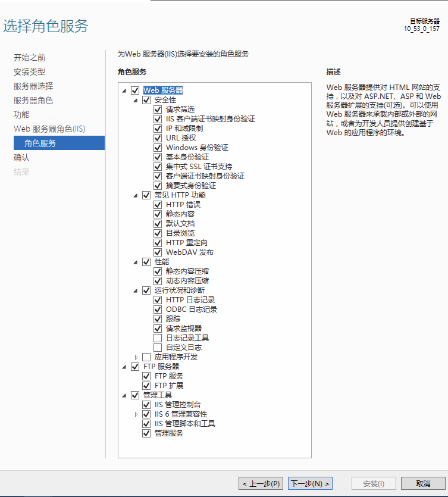This screenshot has height=497, width=448.
Task: Uncheck FTP 扩展 checkbox
Action: (x=146, y=386)
